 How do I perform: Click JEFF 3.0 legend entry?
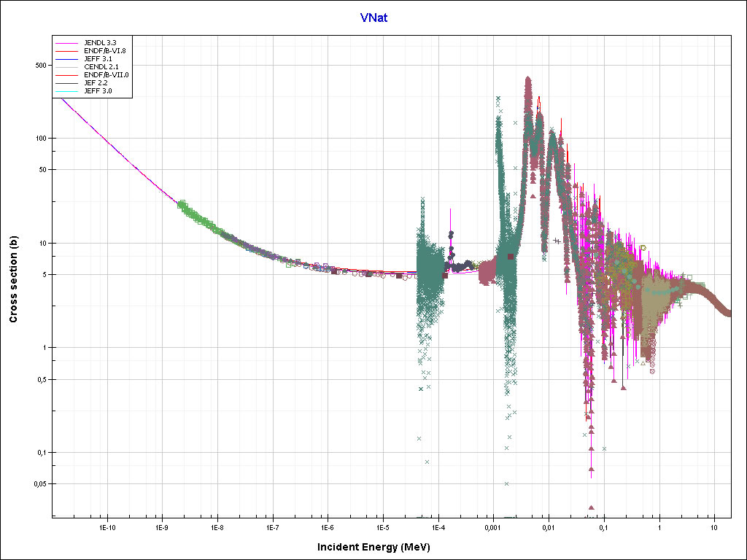click(x=98, y=91)
